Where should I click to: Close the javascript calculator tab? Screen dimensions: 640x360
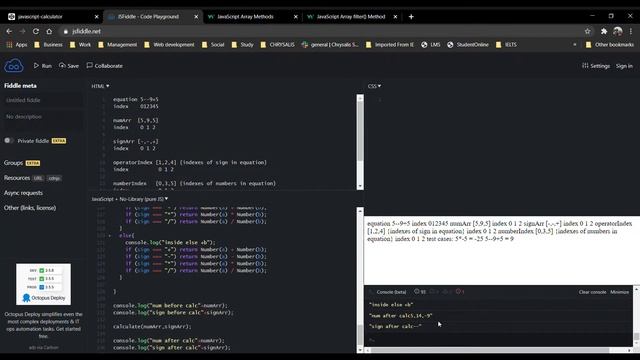pyautogui.click(x=96, y=17)
